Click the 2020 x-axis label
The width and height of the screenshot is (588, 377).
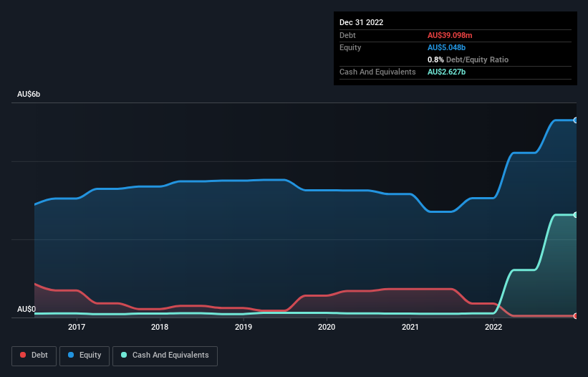pyautogui.click(x=327, y=327)
